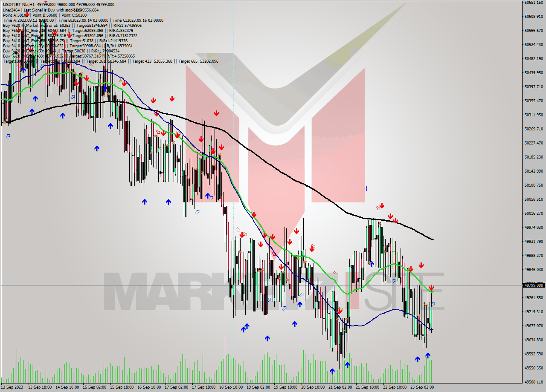Click time axis label '13 Sep 18:00'
Viewport: 546px width, 392px height.
click(x=40, y=387)
